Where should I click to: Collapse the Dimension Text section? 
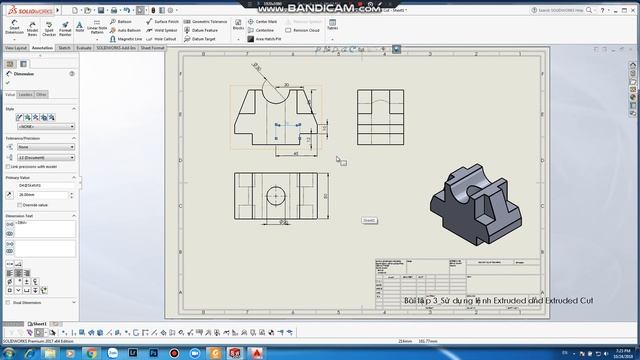point(74,216)
